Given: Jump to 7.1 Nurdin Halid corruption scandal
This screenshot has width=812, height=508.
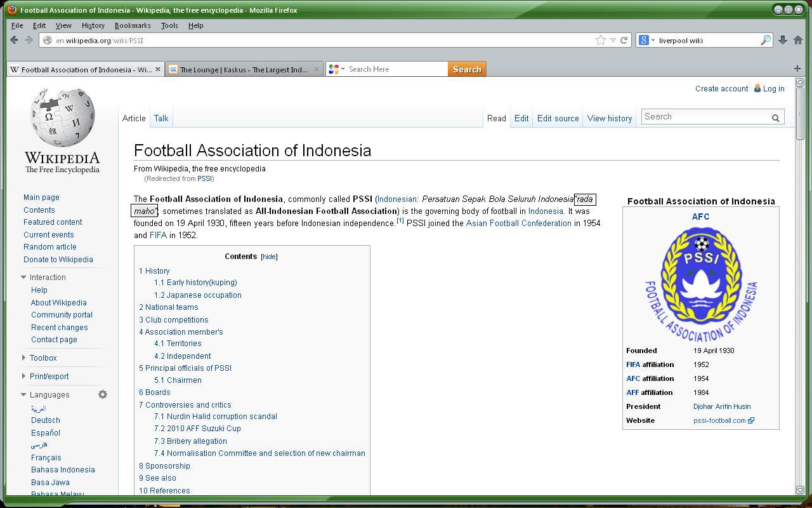Looking at the screenshot, I should [x=216, y=417].
